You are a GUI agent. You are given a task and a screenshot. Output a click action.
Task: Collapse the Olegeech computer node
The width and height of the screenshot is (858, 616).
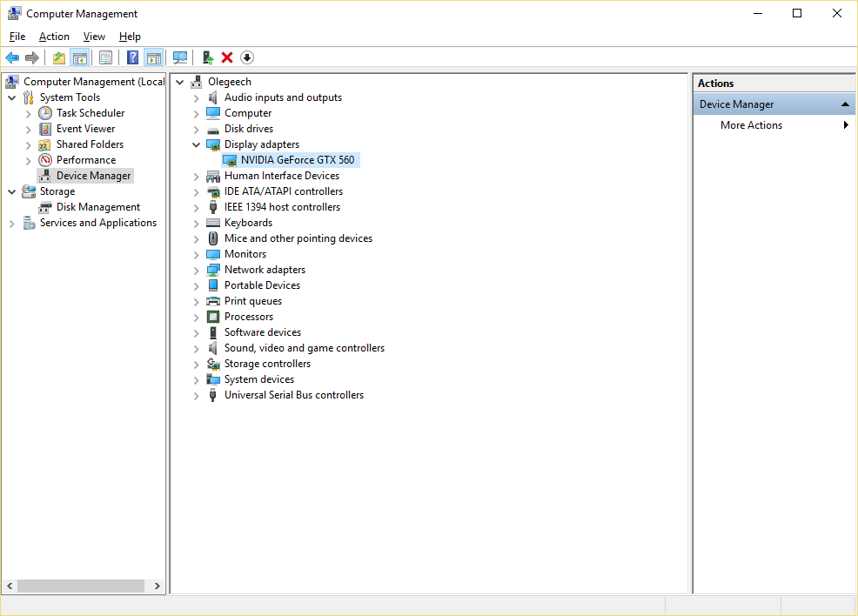179,82
